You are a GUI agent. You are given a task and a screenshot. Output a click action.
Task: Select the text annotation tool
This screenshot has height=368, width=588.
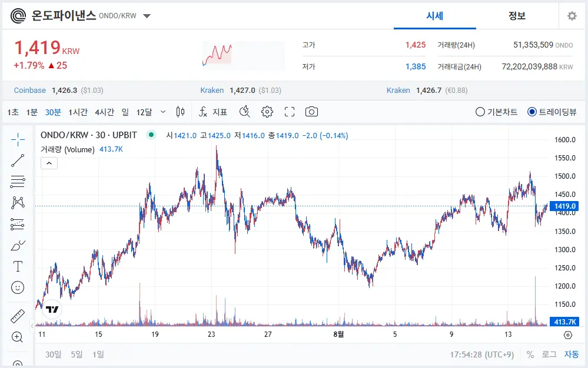coord(18,266)
